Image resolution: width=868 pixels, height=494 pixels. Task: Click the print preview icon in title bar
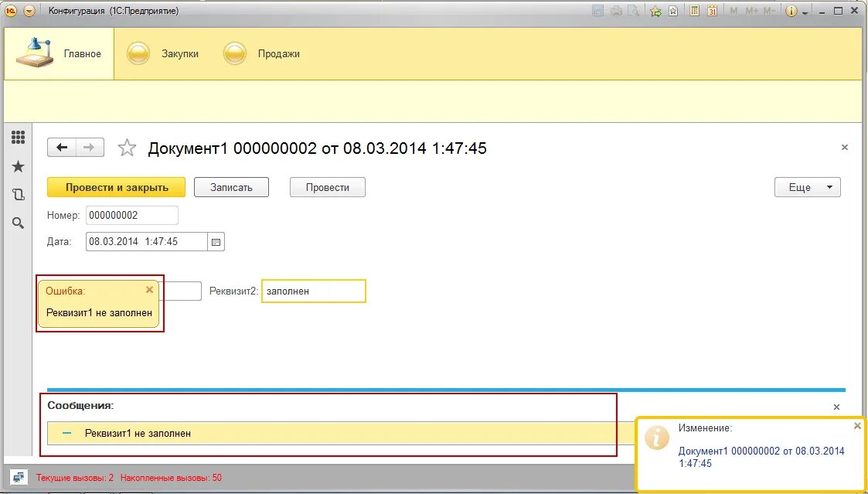(633, 11)
